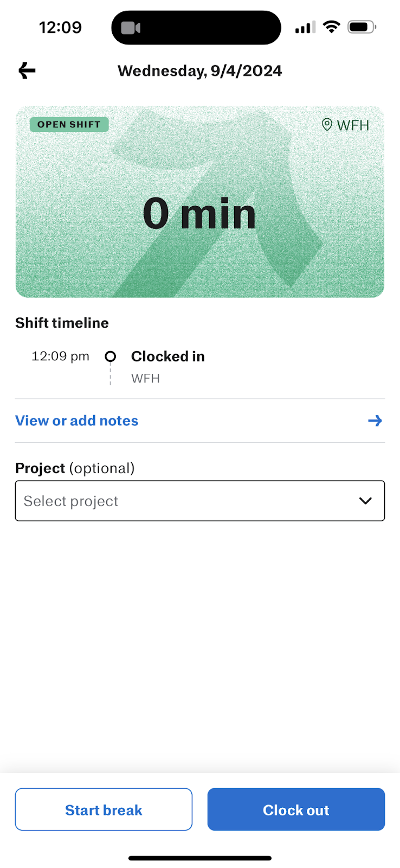The image size is (400, 868).
Task: Tap the Wi-Fi status icon
Action: [x=331, y=27]
